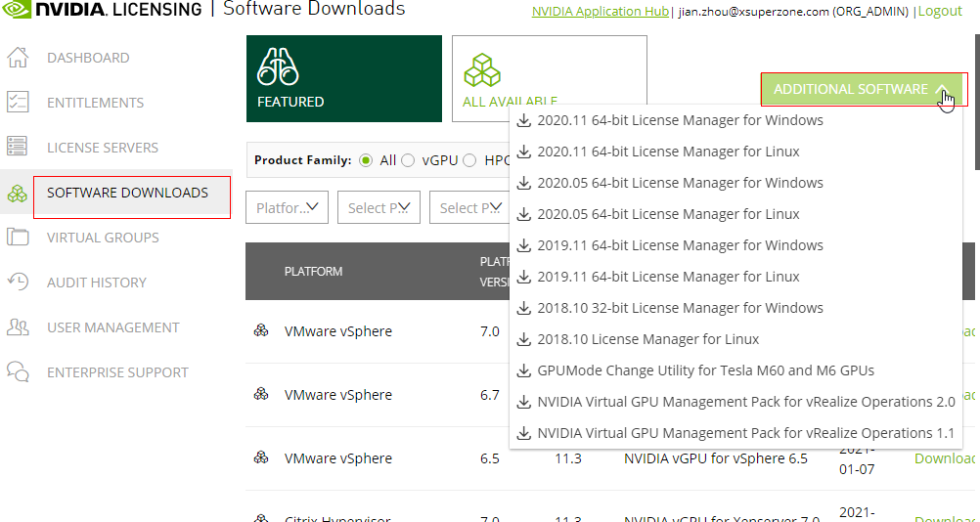The width and height of the screenshot is (980, 522).
Task: Download Management Pack for vRealize Operations 2.0
Action: click(x=746, y=402)
